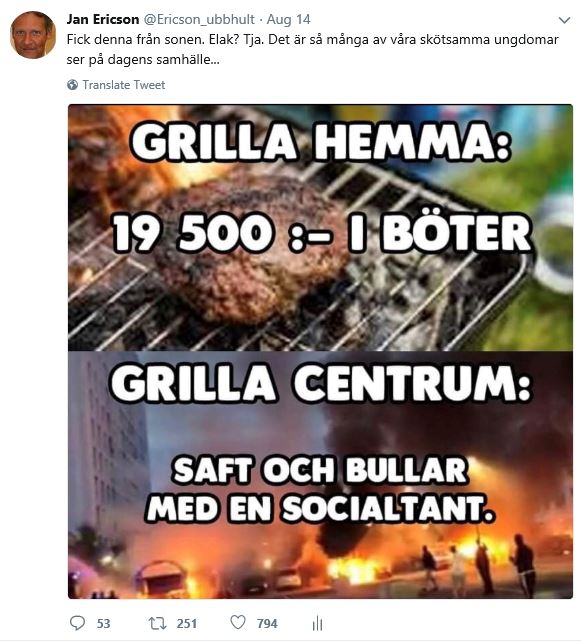Open Jan Ericson's profile avatar
This screenshot has width=581, height=641.
[x=33, y=35]
